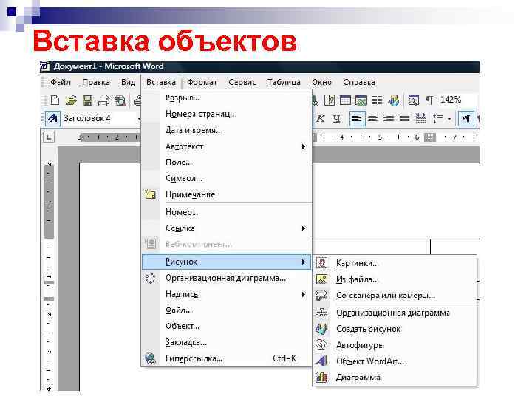Expand the Ссылка submenu arrow
Image resolution: width=532 pixels, height=399 pixels.
pyautogui.click(x=304, y=228)
